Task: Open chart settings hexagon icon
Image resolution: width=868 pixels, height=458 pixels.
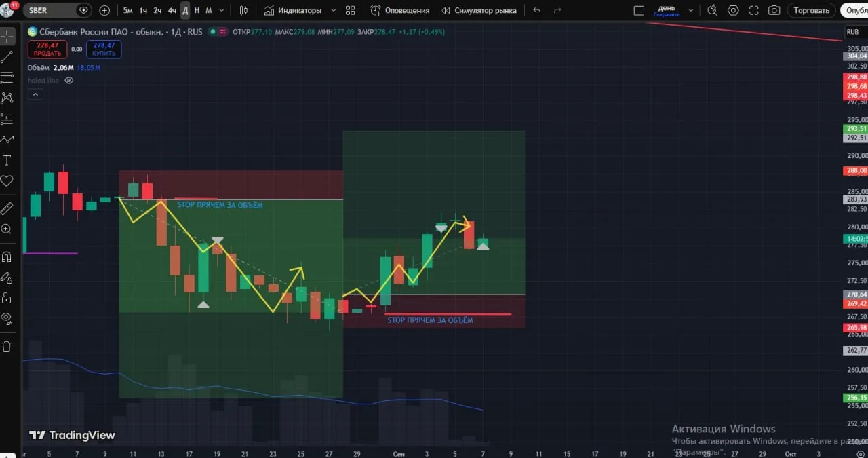Action: (x=733, y=10)
